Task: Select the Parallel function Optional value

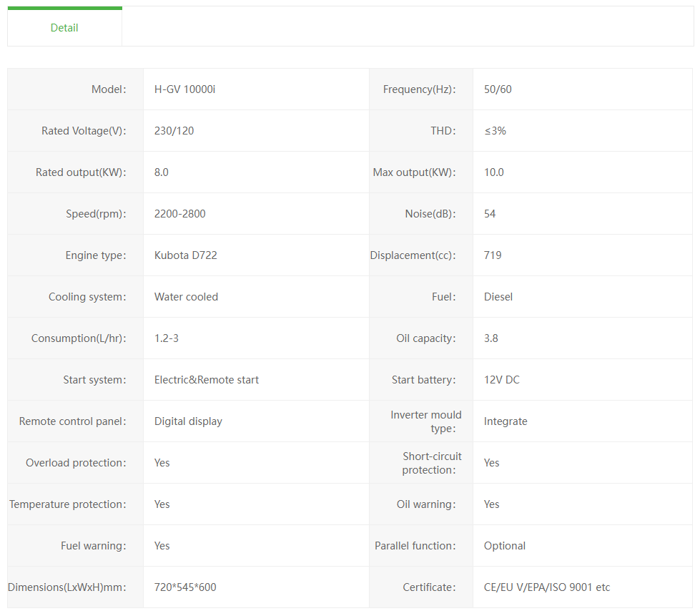Action: (x=504, y=546)
